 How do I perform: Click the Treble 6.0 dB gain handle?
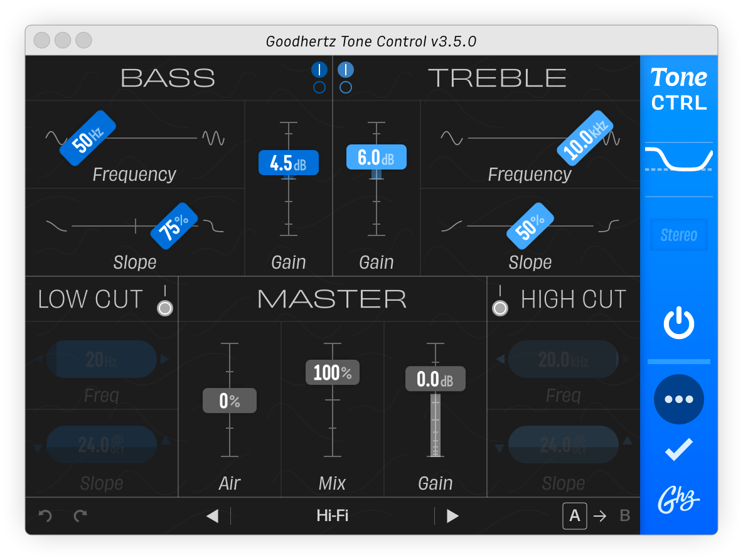(377, 157)
